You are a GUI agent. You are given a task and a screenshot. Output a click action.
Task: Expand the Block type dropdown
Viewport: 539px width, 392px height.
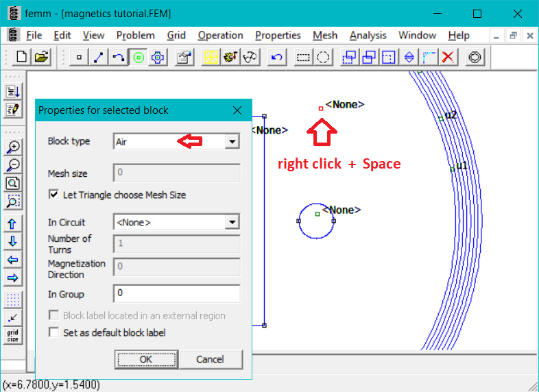[x=232, y=142]
